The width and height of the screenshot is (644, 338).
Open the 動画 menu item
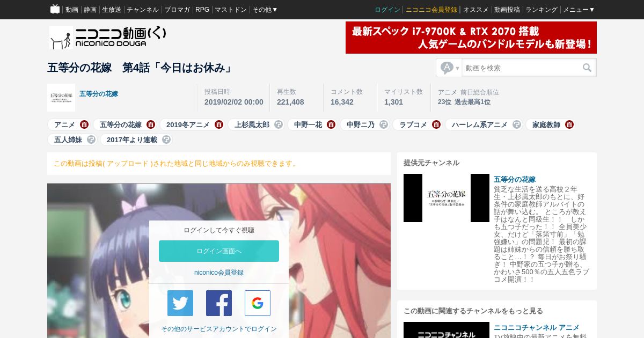pyautogui.click(x=72, y=10)
